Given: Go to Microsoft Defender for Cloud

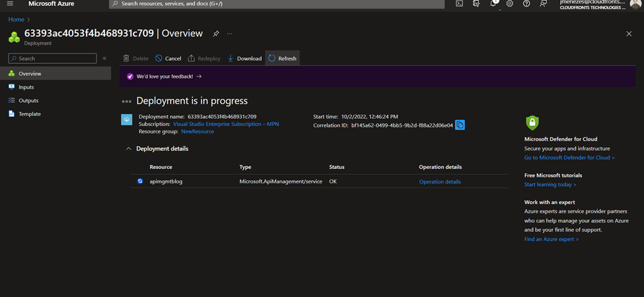Looking at the screenshot, I should coord(569,158).
